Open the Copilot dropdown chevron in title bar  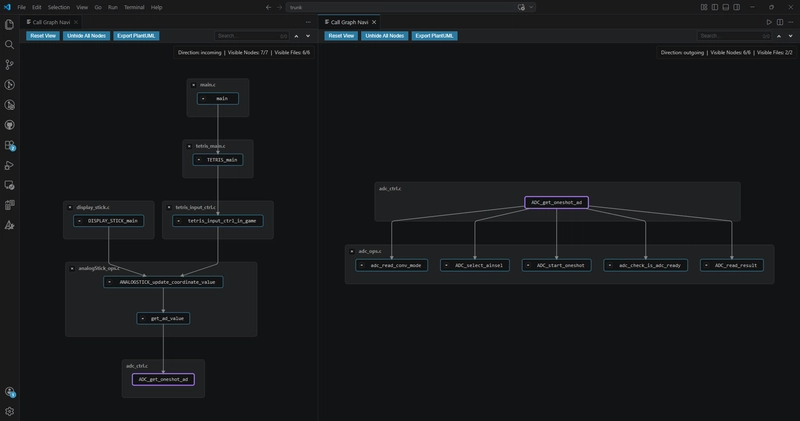pos(531,7)
